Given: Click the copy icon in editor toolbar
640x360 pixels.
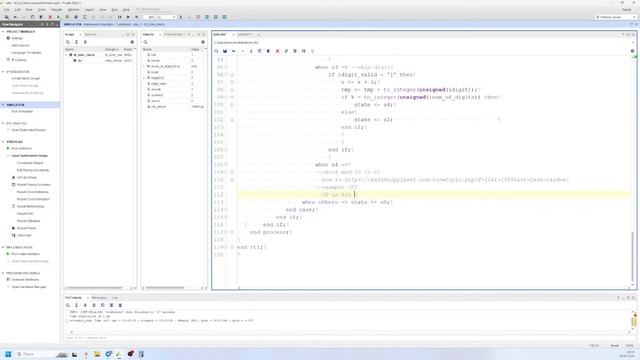Looking at the screenshot, I should 260,51.
